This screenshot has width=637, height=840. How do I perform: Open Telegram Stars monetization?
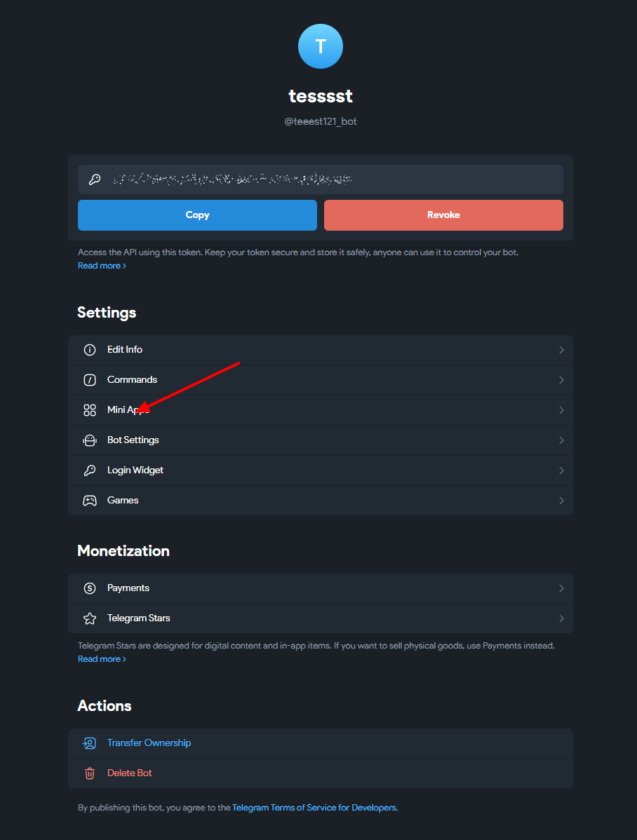point(320,618)
